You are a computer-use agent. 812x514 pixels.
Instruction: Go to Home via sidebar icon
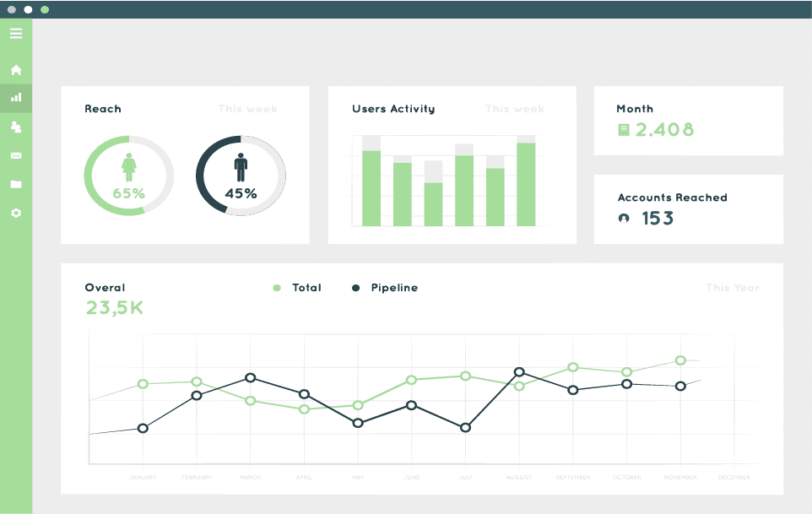[16, 70]
